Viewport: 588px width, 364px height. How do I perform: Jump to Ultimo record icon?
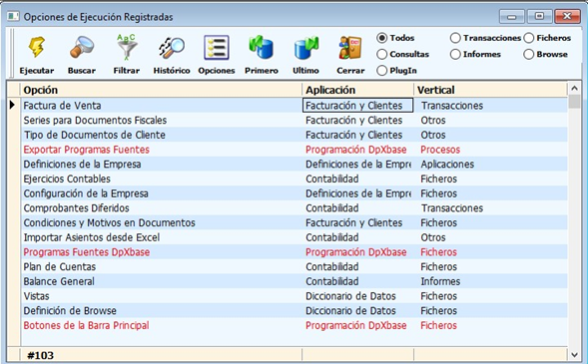[306, 48]
